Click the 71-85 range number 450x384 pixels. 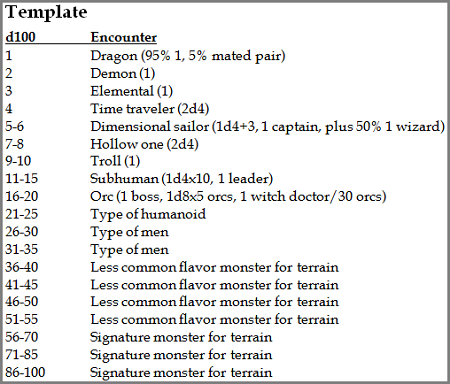22,355
